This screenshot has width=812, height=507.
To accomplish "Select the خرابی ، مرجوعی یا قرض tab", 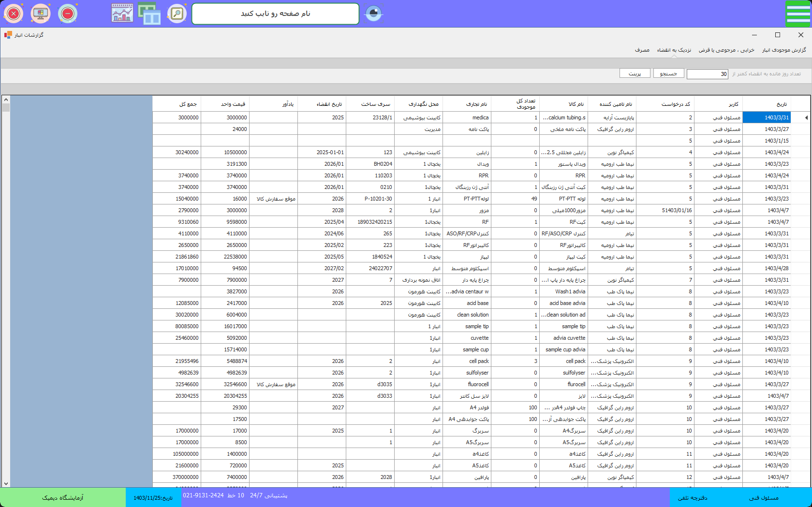I will point(726,50).
